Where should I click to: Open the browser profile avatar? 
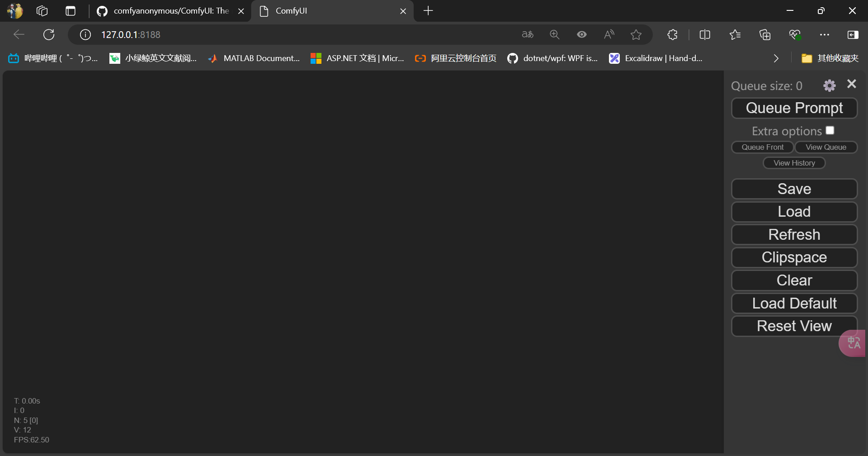click(15, 10)
